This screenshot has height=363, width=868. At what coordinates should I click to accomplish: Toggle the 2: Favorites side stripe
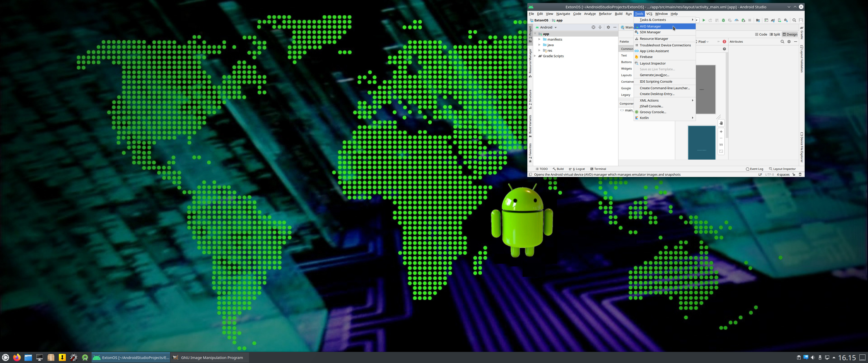(530, 153)
